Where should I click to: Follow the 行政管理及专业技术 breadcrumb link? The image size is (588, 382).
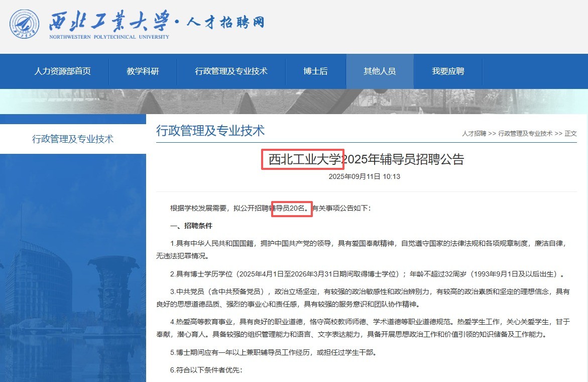click(x=525, y=134)
